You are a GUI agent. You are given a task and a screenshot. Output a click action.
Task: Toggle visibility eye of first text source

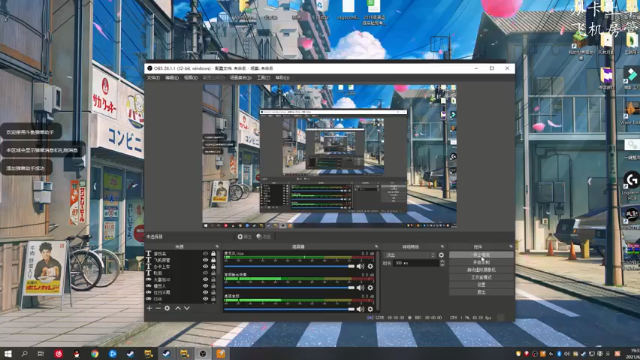click(x=205, y=253)
